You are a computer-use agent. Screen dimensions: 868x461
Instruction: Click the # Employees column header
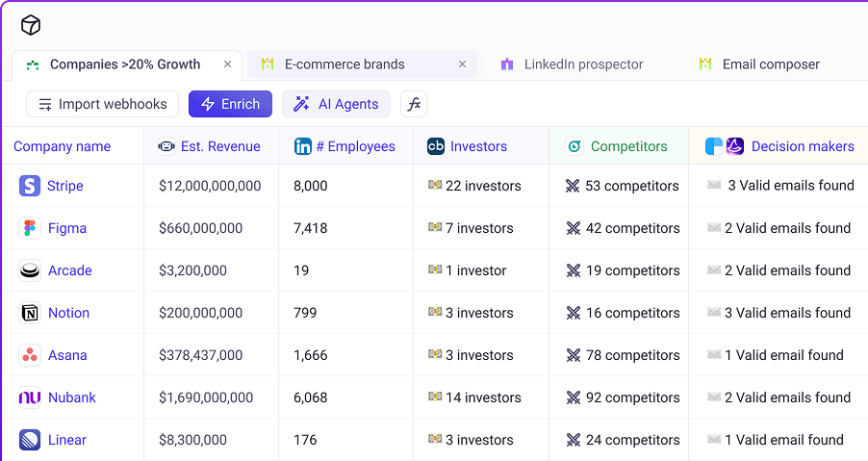pyautogui.click(x=346, y=146)
